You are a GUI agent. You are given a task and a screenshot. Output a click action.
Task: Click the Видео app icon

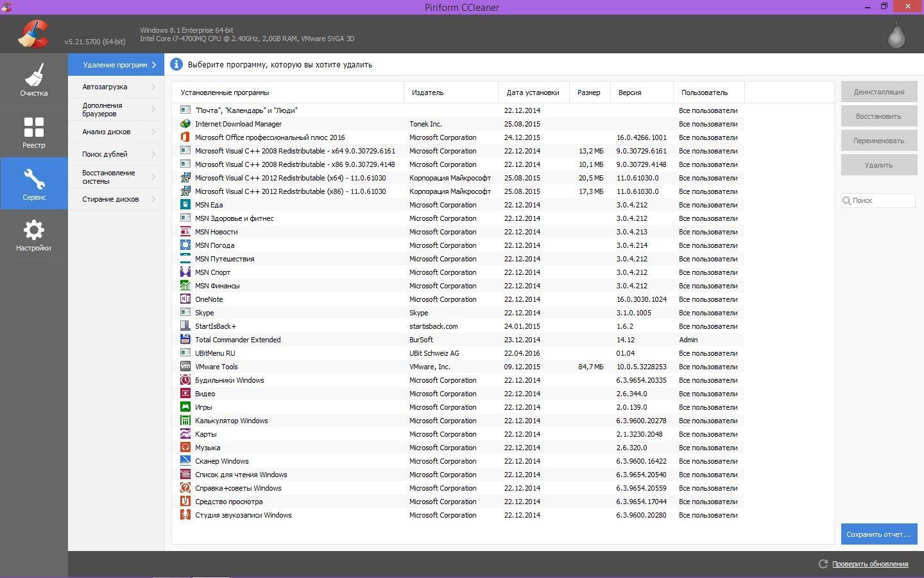185,394
